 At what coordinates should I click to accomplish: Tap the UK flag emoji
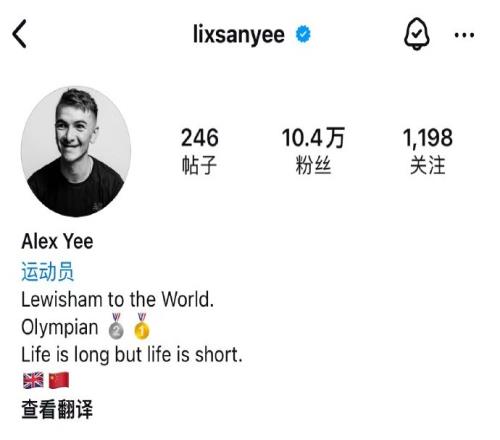point(33,380)
